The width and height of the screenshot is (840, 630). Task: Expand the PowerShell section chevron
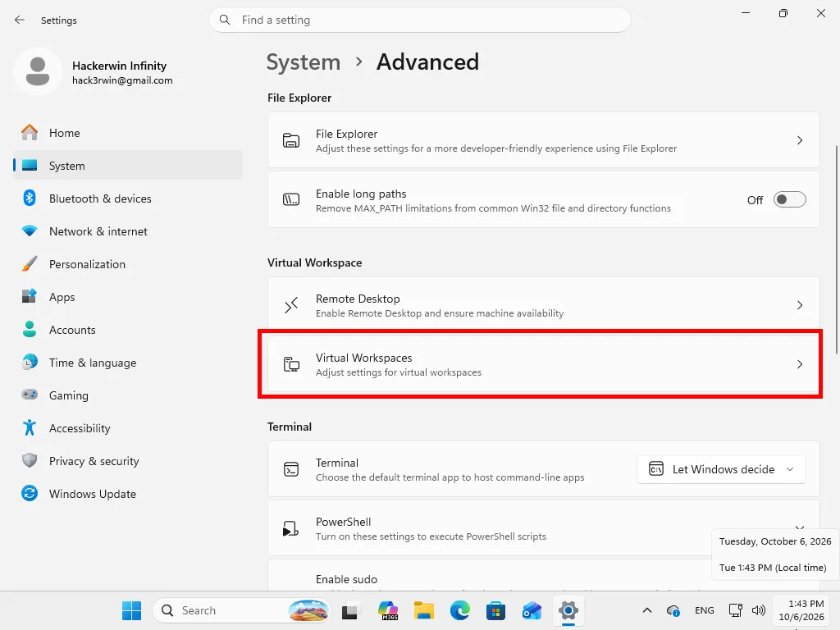[x=799, y=527]
